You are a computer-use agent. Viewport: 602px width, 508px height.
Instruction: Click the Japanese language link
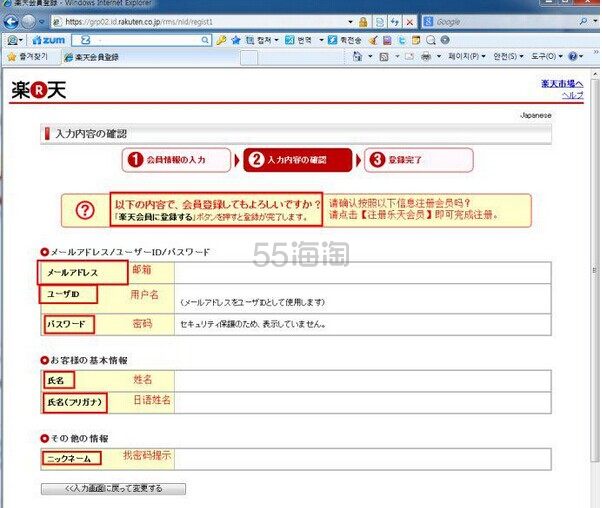point(536,115)
